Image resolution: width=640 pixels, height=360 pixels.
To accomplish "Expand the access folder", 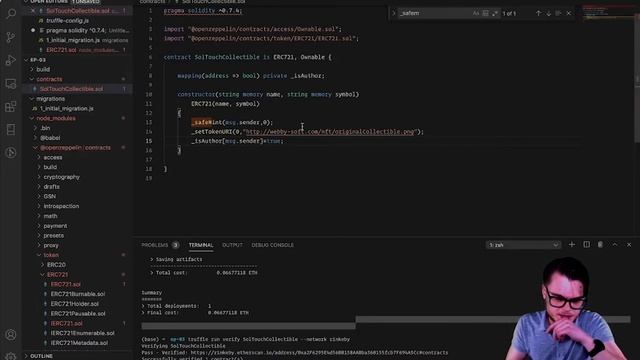I will point(53,158).
